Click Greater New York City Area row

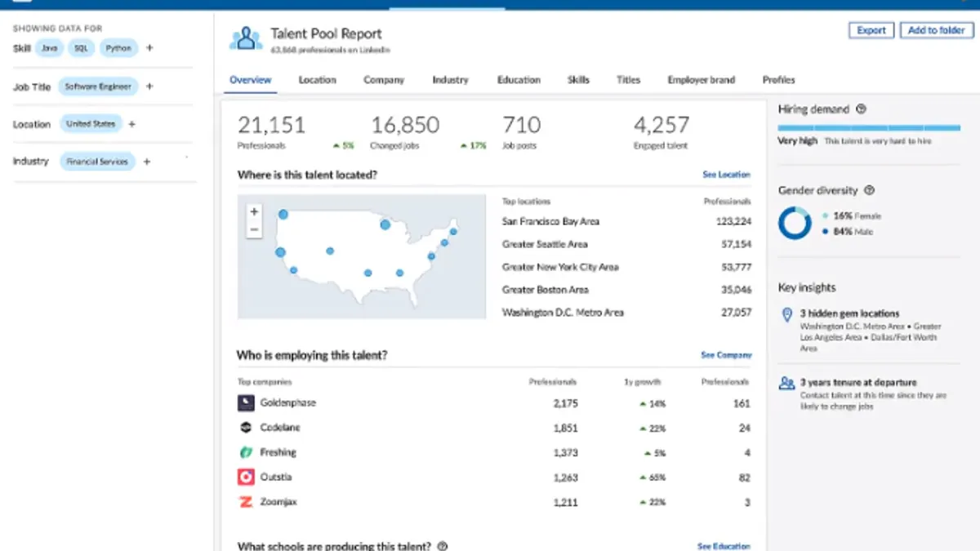pos(626,267)
